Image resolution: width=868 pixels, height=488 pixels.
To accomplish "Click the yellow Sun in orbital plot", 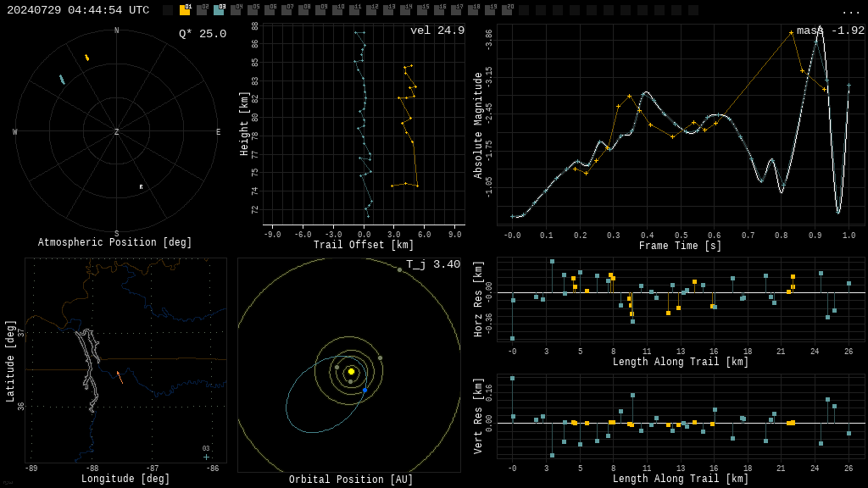I will (x=351, y=371).
